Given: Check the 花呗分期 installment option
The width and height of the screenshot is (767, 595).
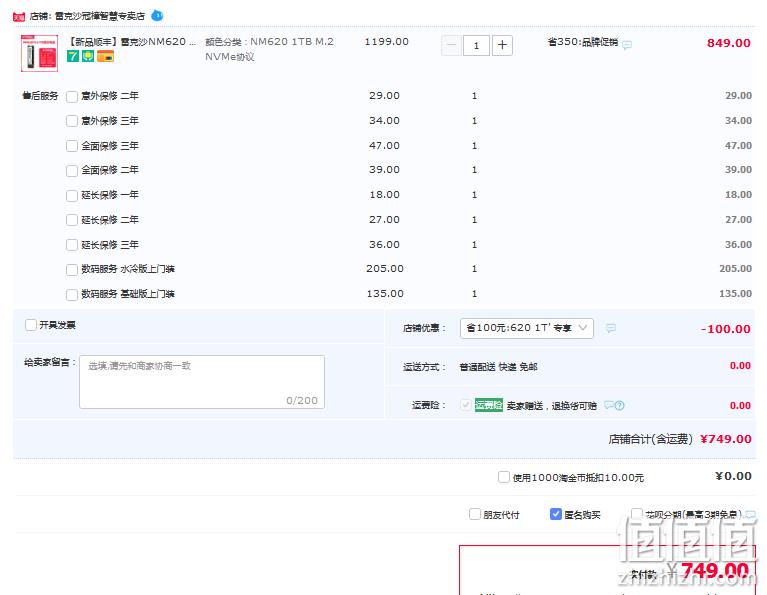Looking at the screenshot, I should pos(637,514).
